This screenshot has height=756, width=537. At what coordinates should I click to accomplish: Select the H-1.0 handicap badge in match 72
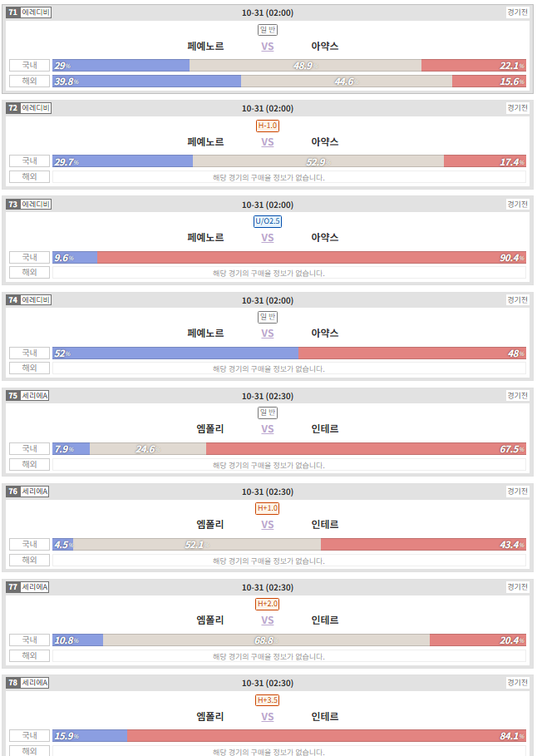(268, 126)
